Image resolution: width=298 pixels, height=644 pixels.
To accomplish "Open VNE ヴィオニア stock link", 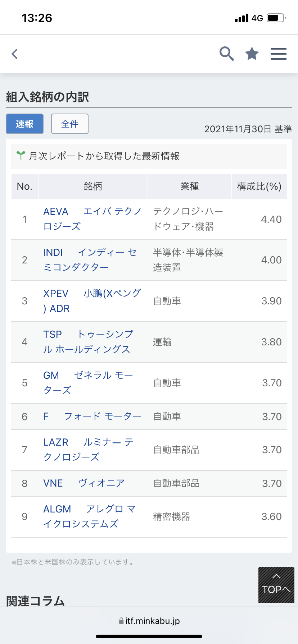I will coord(84,483).
